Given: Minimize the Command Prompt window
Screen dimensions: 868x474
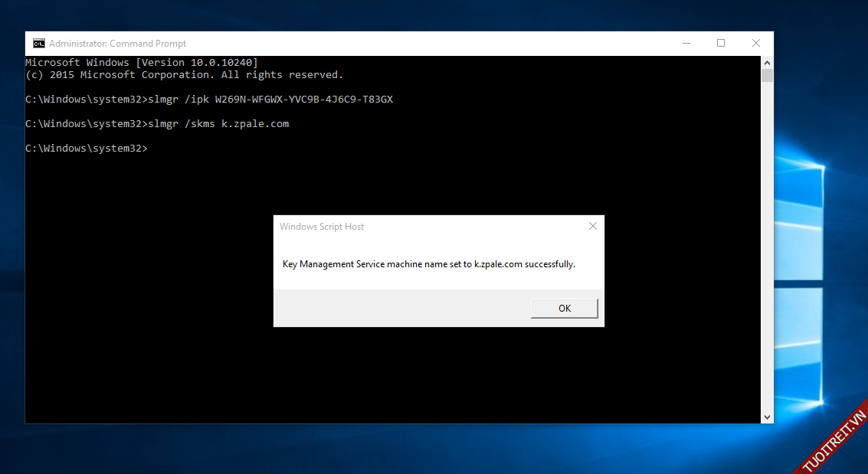Looking at the screenshot, I should [x=686, y=44].
